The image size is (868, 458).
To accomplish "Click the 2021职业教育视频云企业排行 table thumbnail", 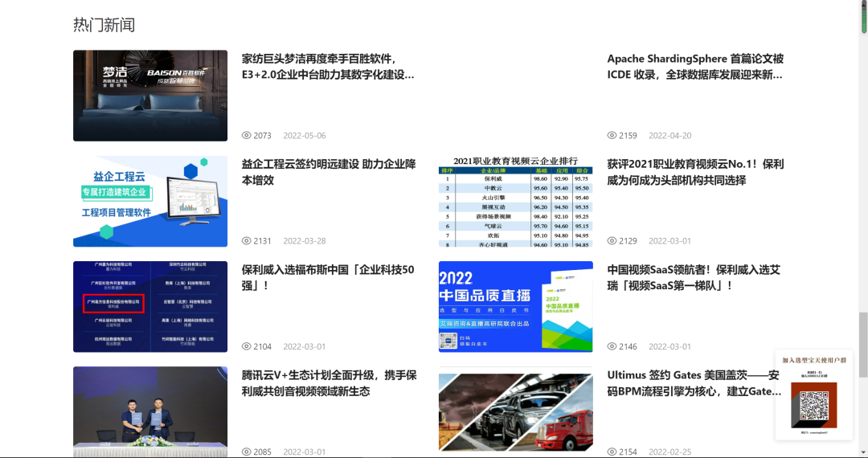I will (515, 202).
